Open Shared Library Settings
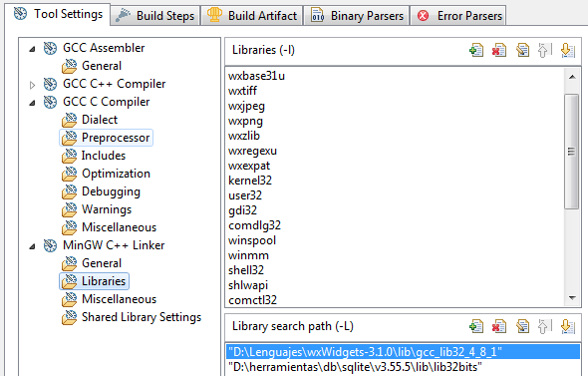The width and height of the screenshot is (588, 376). pos(142,317)
